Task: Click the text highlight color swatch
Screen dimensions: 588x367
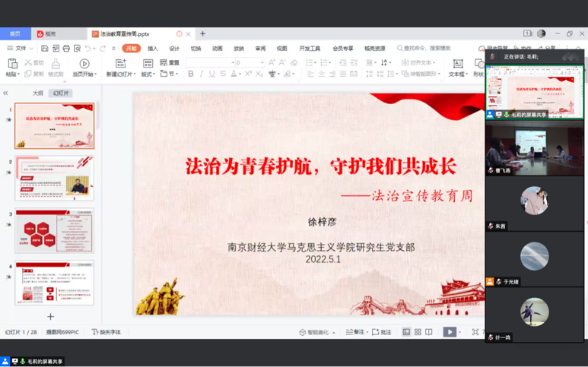Action: pos(288,74)
